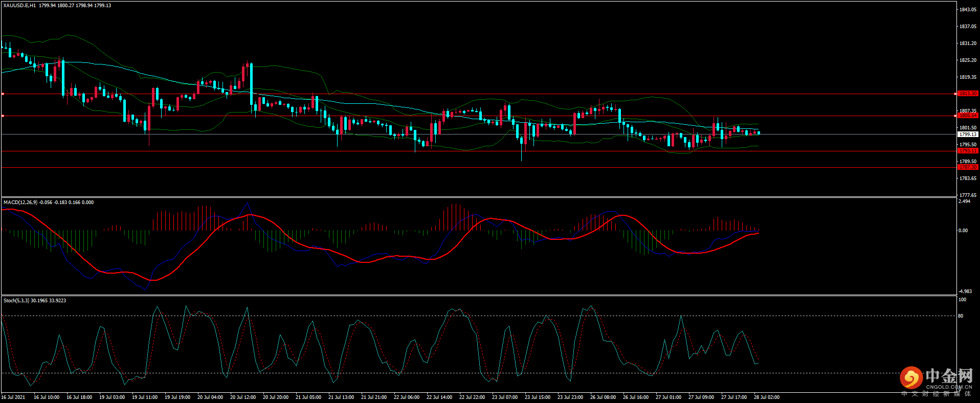Click the XAUUSD.E,H1 chart title

19,6
